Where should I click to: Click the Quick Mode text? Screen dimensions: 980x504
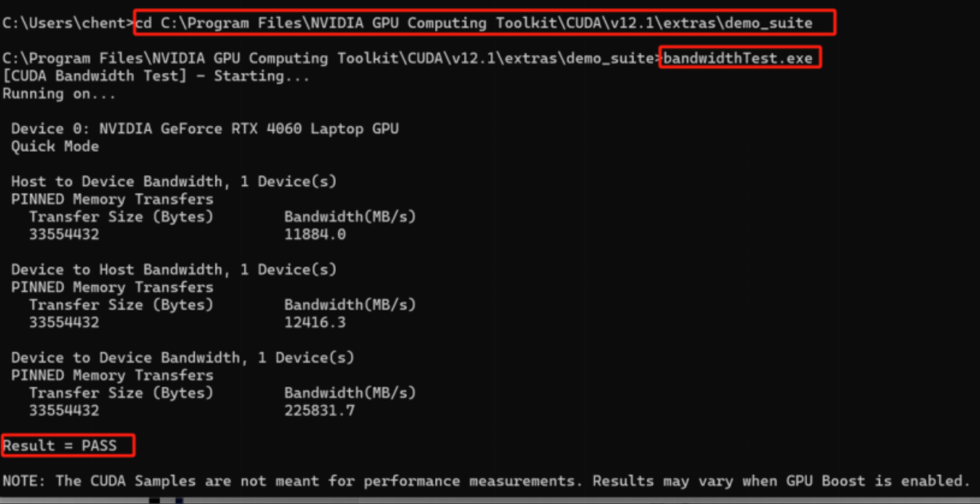55,146
